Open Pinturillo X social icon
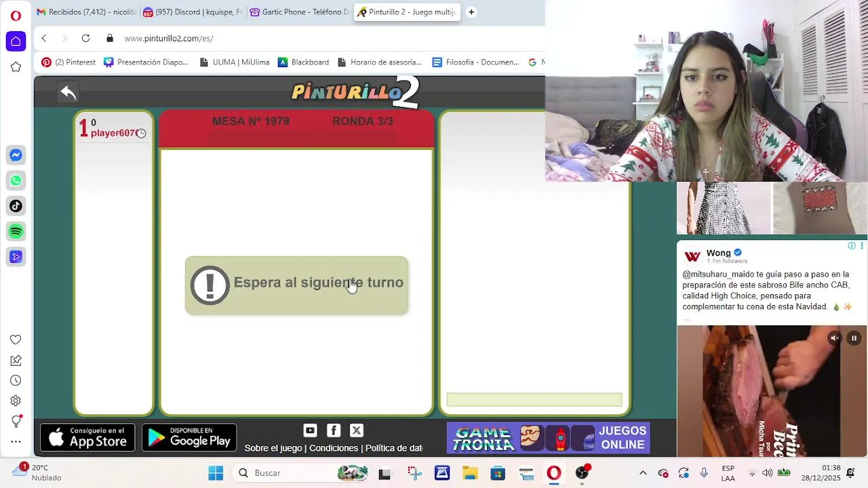Viewport: 868px width, 488px height. [x=357, y=430]
